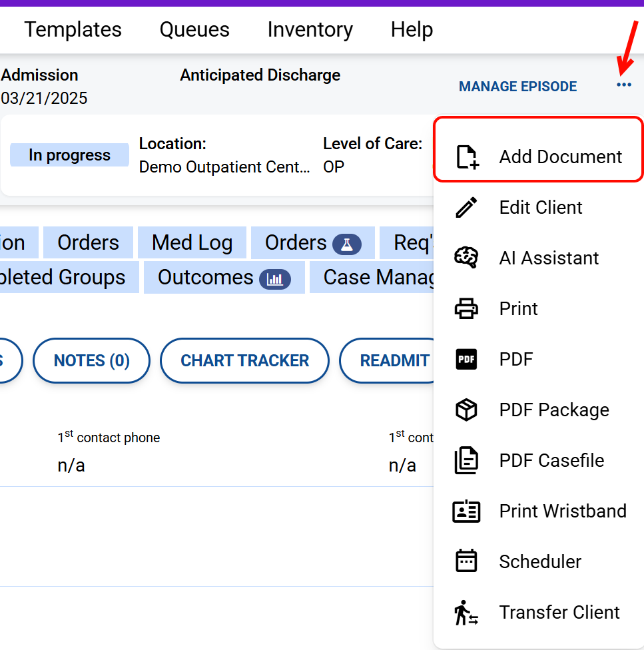Click the Add Document file icon
Image resolution: width=644 pixels, height=650 pixels.
[466, 157]
